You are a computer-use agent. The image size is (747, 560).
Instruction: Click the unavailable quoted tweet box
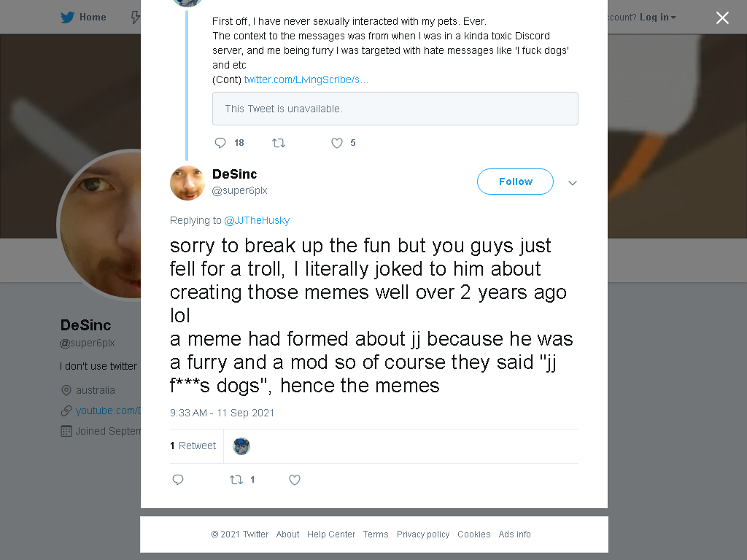tap(395, 109)
